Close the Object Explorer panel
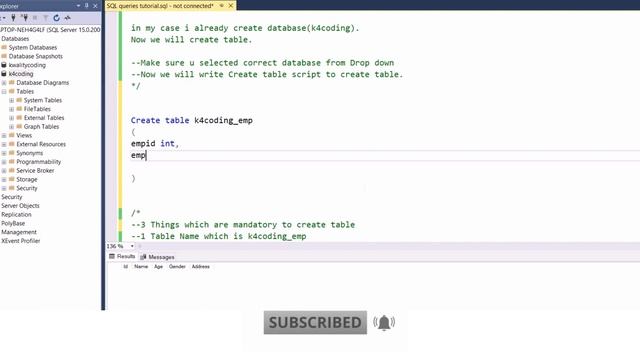Viewport: 640px width, 360px height. point(95,6)
